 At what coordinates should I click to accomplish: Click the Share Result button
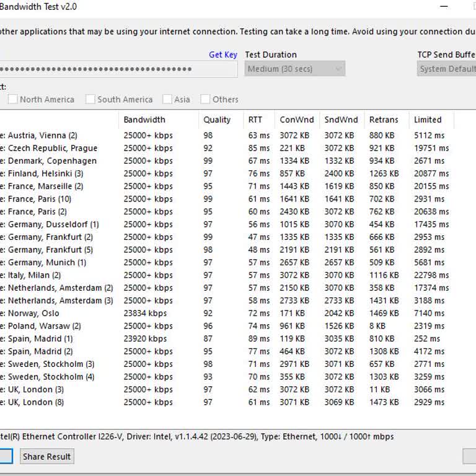point(47,457)
